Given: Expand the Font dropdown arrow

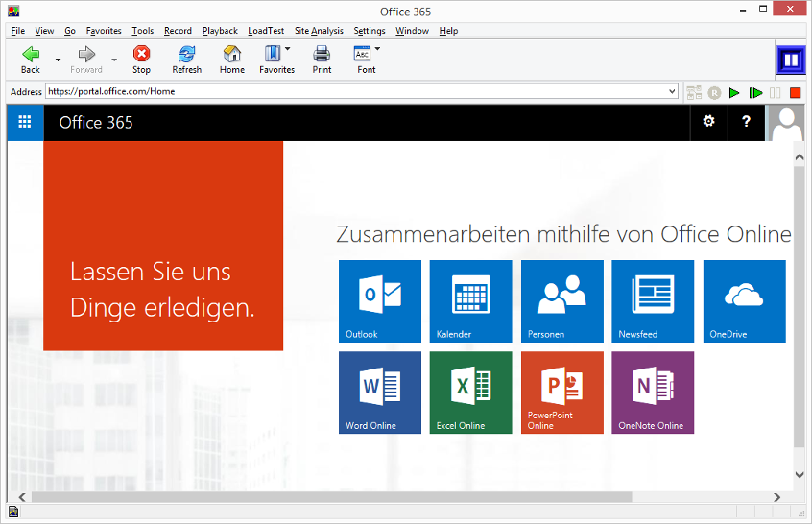Looking at the screenshot, I should click(377, 49).
